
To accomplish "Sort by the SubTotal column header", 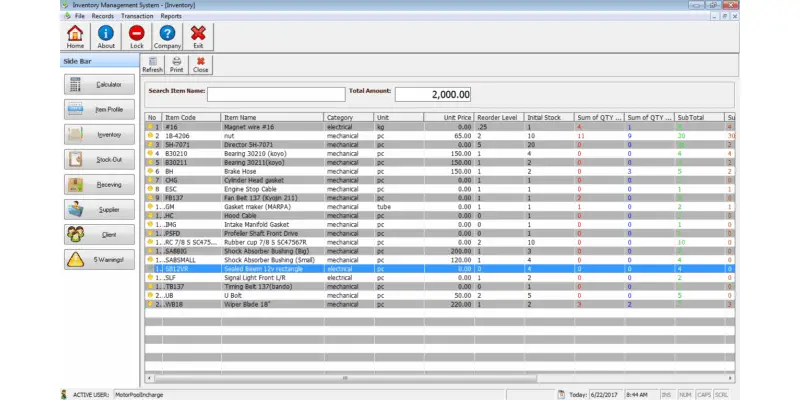I will tap(699, 117).
